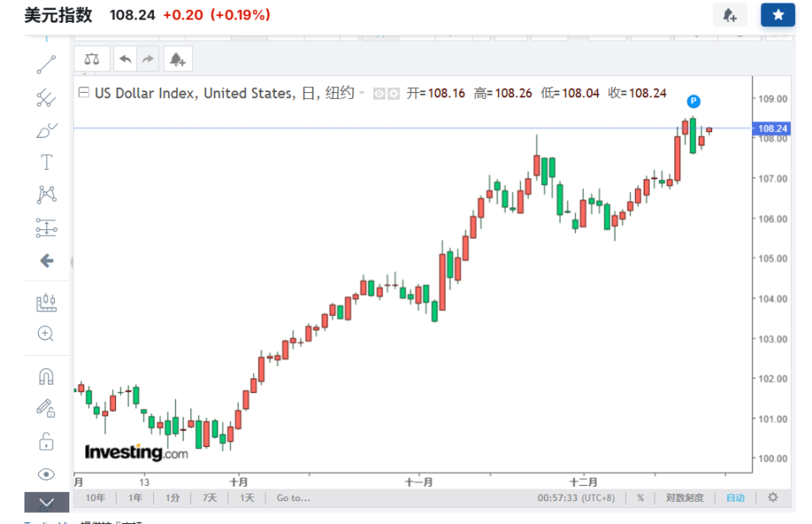
Task: Click the 开=108.16 open value
Action: tap(436, 93)
